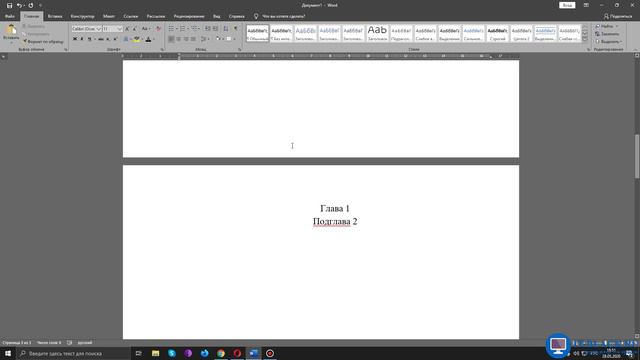Toggle underline formatting (Ч)
The width and height of the screenshot is (640, 360).
[90, 39]
